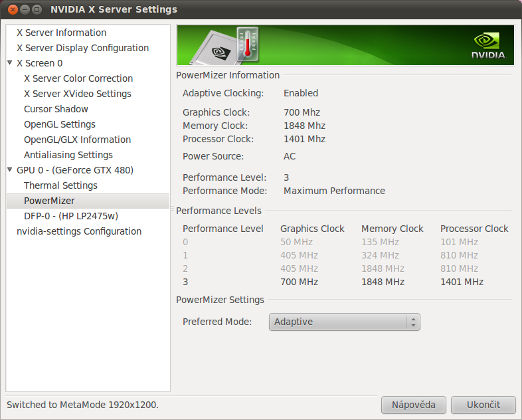Click the Performance Level column header
Image resolution: width=522 pixels, height=420 pixels.
pos(222,229)
